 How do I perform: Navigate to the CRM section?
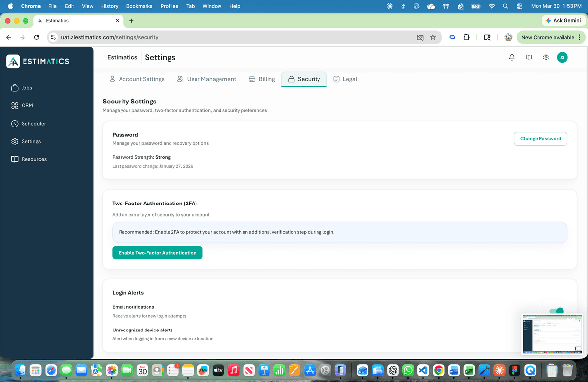coord(27,105)
